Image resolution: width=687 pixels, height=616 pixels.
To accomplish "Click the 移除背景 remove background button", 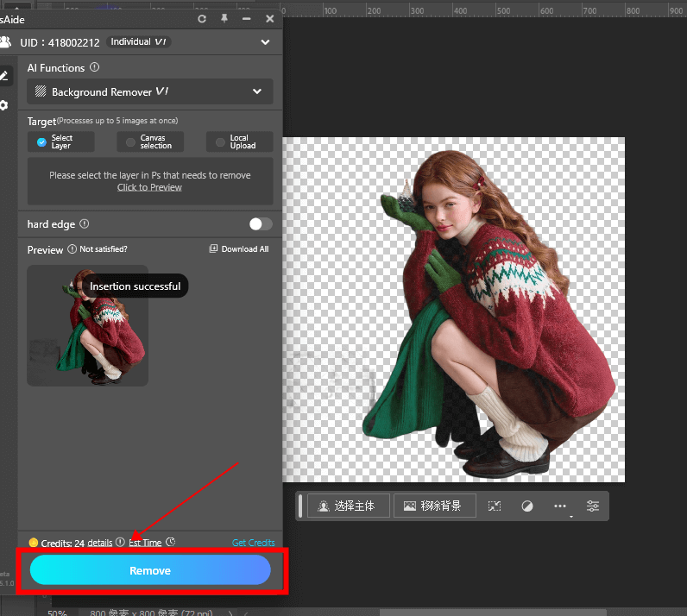I will (x=435, y=506).
